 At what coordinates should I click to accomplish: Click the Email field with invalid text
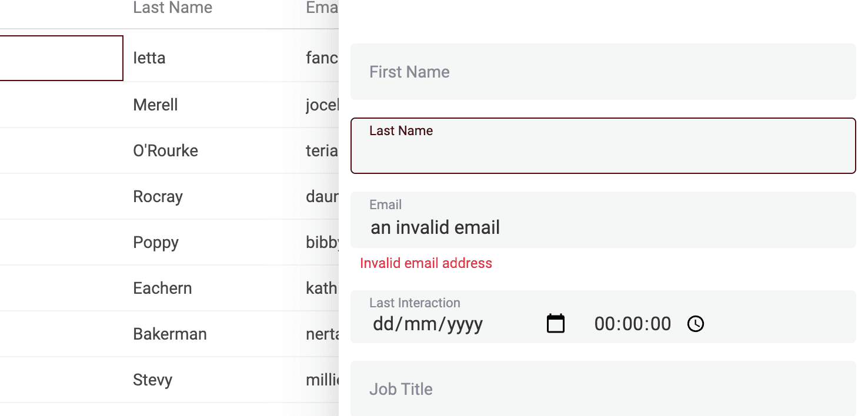point(603,227)
